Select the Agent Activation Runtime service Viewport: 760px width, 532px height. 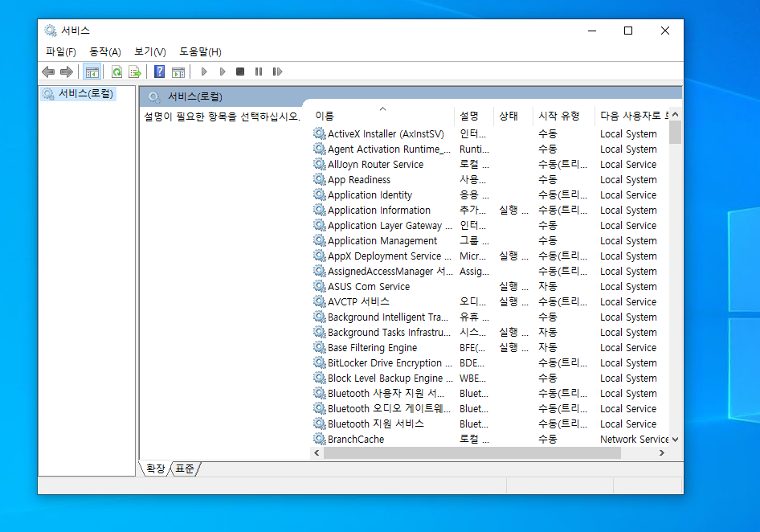489,149
